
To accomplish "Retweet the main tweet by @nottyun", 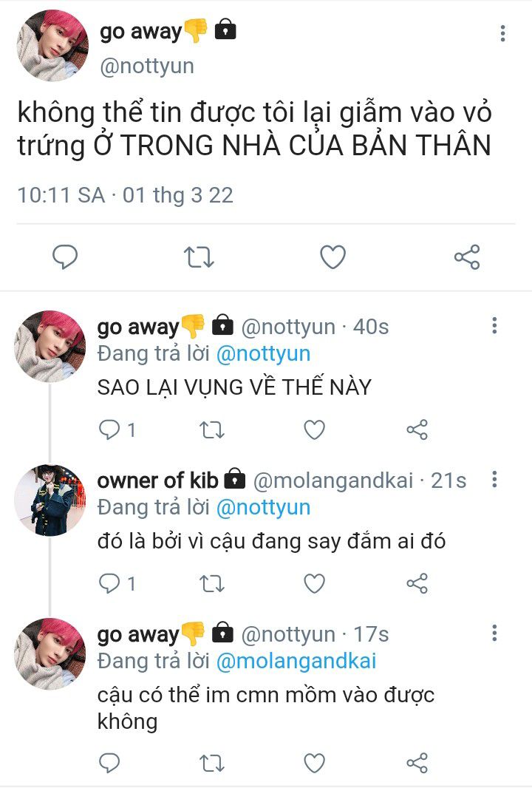I will (x=199, y=257).
